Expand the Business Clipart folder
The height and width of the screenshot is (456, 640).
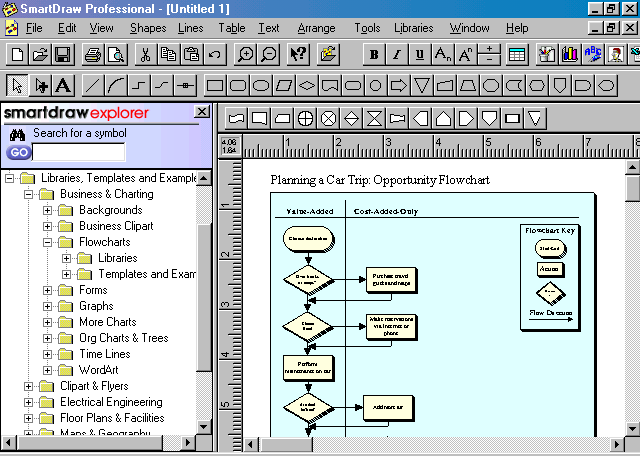(x=47, y=226)
